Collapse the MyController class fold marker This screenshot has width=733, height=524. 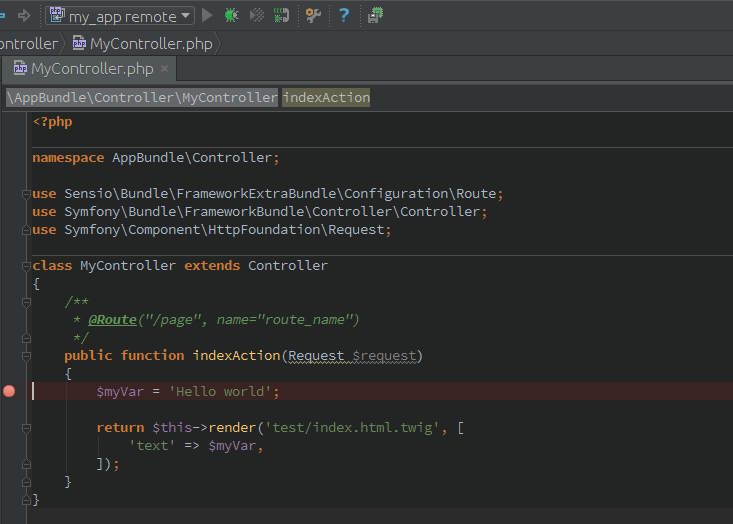tap(26, 266)
